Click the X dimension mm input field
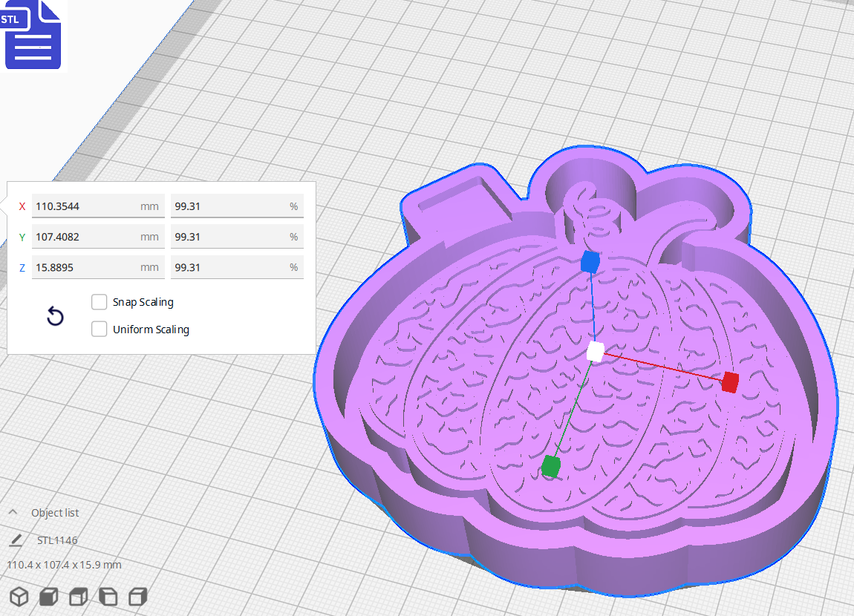 click(97, 206)
